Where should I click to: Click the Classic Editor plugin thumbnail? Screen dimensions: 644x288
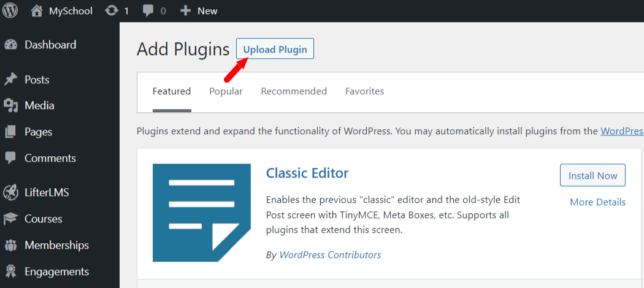[202, 213]
